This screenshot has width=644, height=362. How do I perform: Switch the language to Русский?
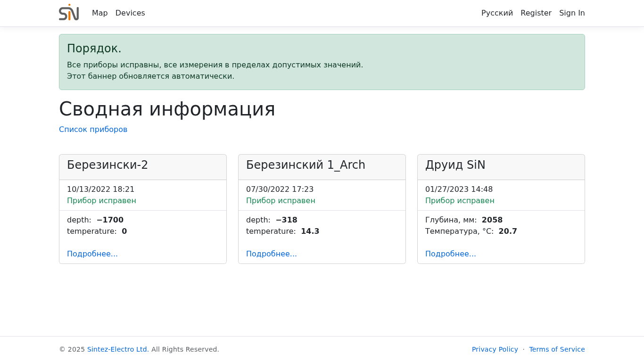[497, 13]
